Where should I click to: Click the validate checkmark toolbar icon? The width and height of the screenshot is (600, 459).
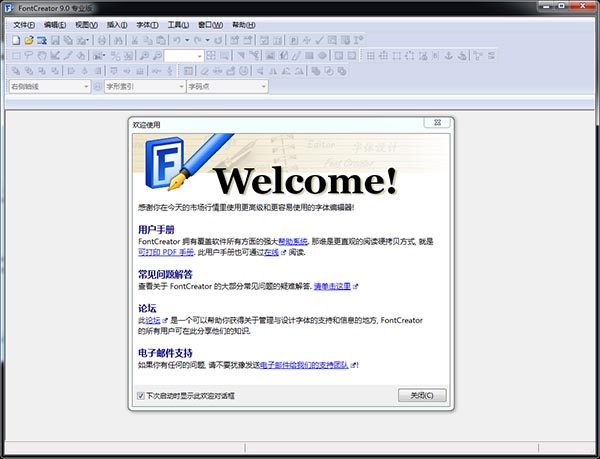click(x=319, y=40)
